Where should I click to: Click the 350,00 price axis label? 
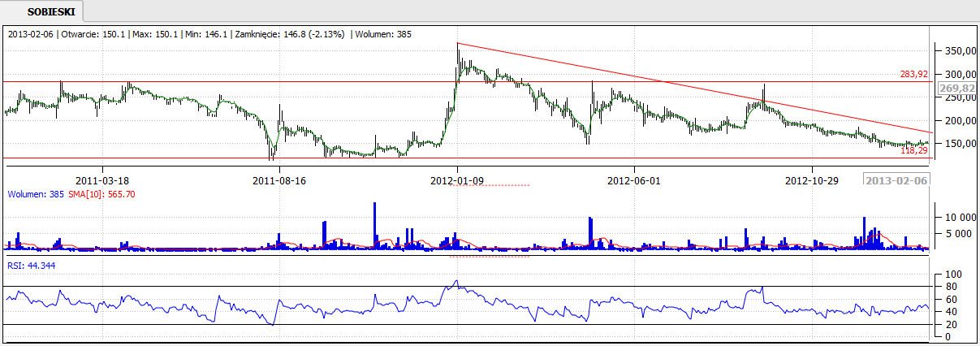[x=961, y=51]
